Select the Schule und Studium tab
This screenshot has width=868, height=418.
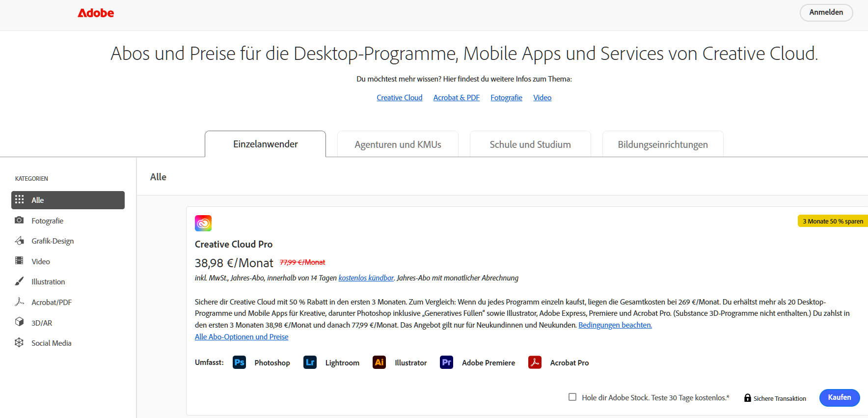530,144
